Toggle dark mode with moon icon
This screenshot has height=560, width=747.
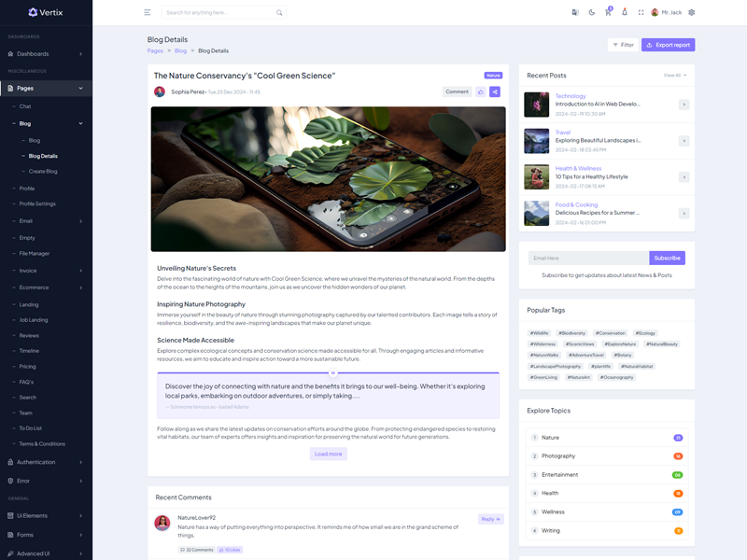tap(592, 12)
